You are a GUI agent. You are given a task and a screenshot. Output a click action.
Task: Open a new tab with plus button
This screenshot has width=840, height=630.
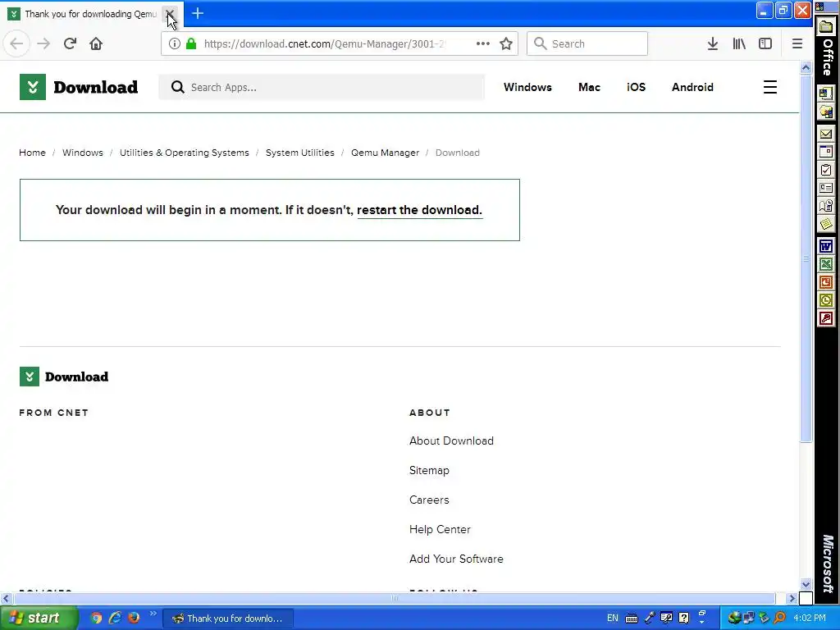(198, 13)
